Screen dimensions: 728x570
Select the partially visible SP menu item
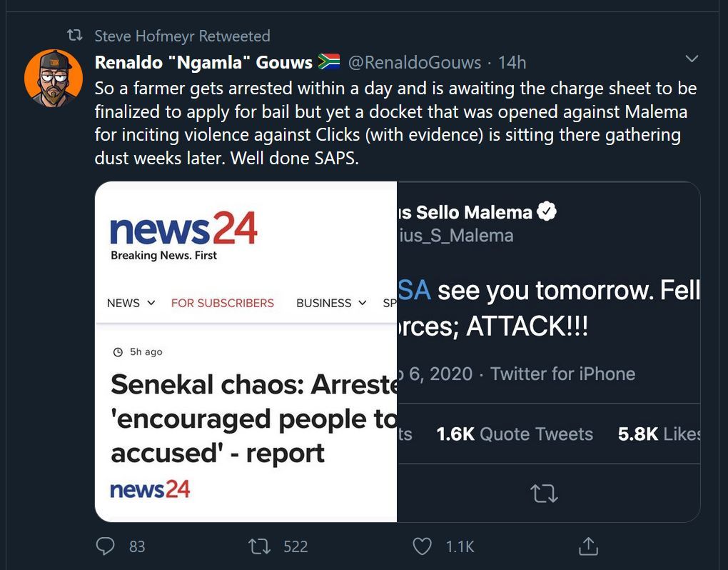pos(389,303)
